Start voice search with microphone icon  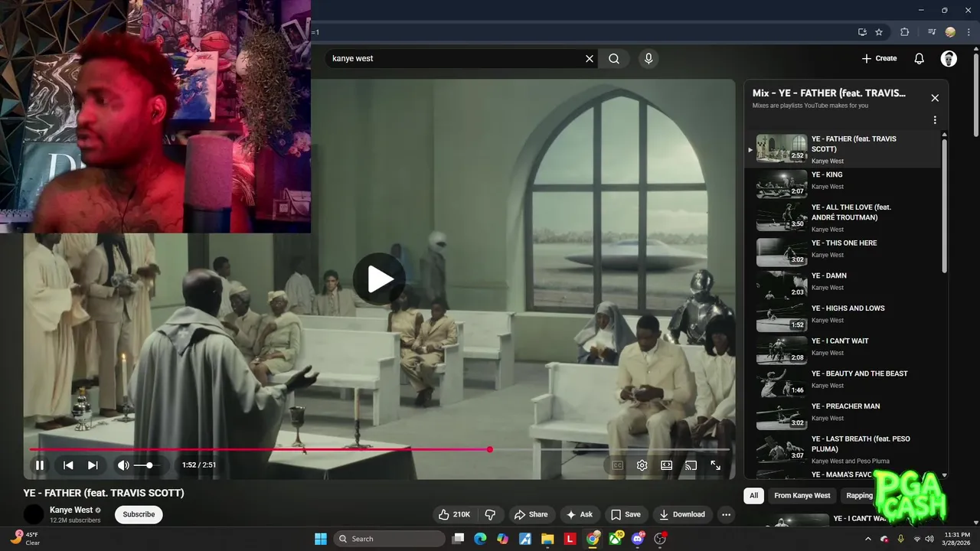[x=648, y=58]
